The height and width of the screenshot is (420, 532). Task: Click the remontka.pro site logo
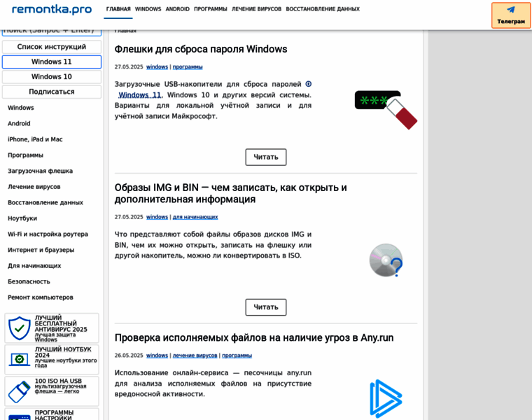pyautogui.click(x=52, y=9)
